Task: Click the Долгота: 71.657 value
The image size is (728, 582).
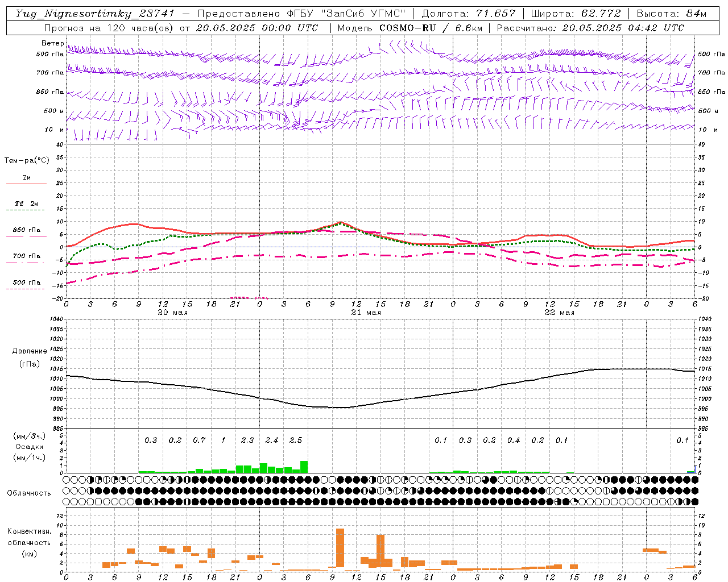Action: [x=469, y=14]
